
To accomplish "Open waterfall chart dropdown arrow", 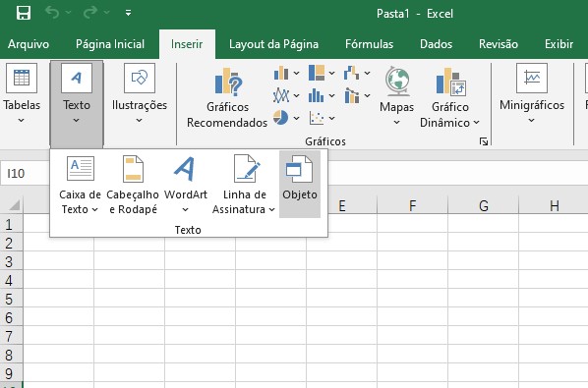I will [x=368, y=73].
